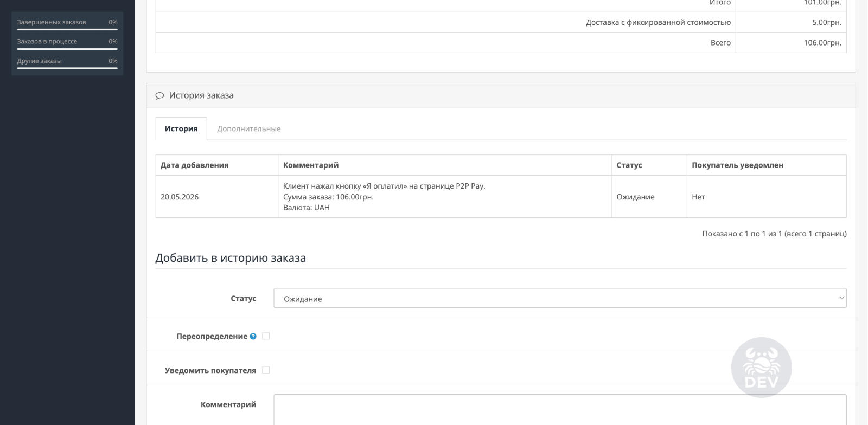Click the Всего total value 106.00грн.
The image size is (868, 425).
[x=822, y=42]
